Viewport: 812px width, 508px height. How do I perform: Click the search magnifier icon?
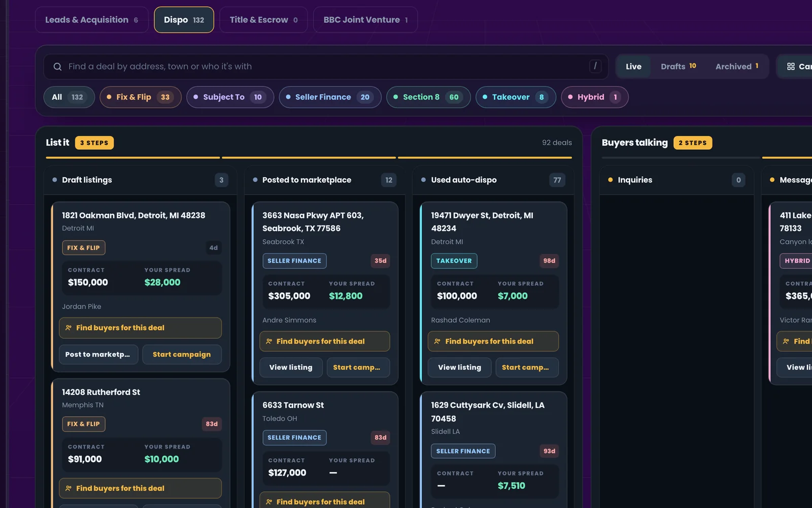click(x=57, y=67)
